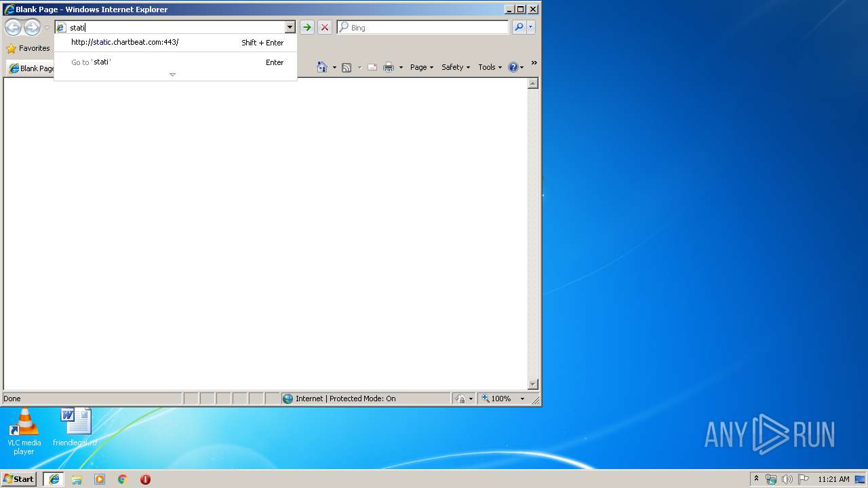Open the Windows Start menu
The height and width of the screenshot is (488, 868).
pos(19,479)
